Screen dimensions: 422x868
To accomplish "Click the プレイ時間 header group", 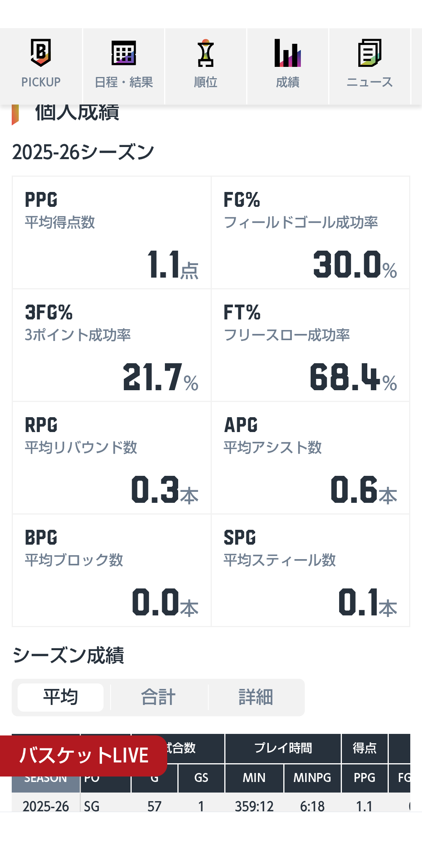I will coord(283,748).
